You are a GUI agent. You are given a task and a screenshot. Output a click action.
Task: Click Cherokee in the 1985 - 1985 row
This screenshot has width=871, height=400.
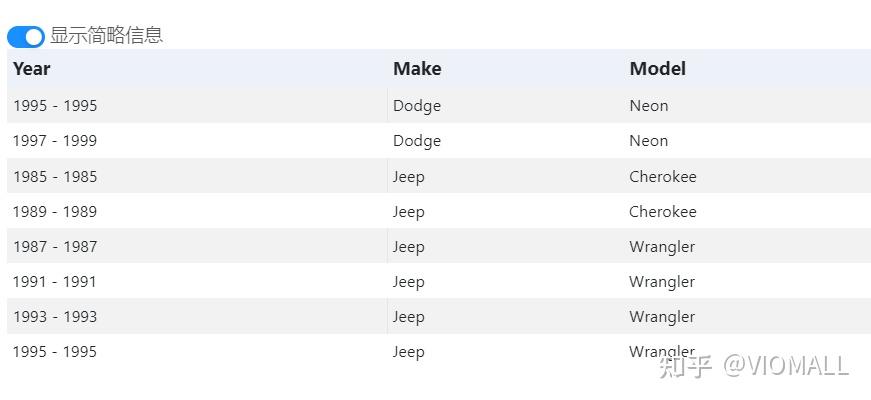point(663,177)
